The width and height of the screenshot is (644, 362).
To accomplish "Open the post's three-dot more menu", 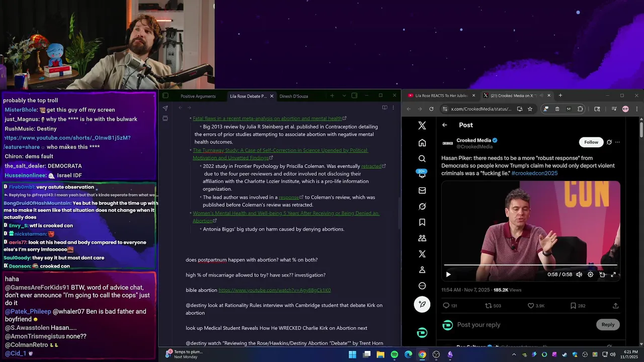I will (x=617, y=142).
